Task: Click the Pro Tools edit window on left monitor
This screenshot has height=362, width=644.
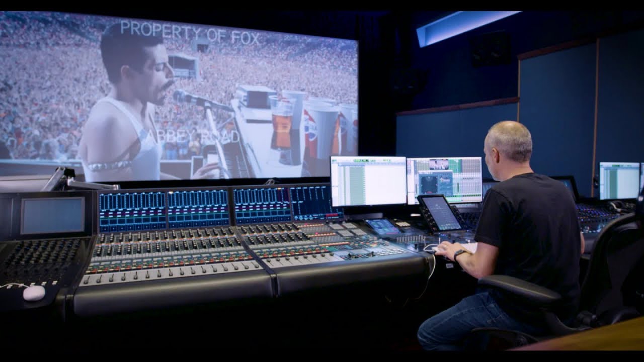Action: click(368, 181)
